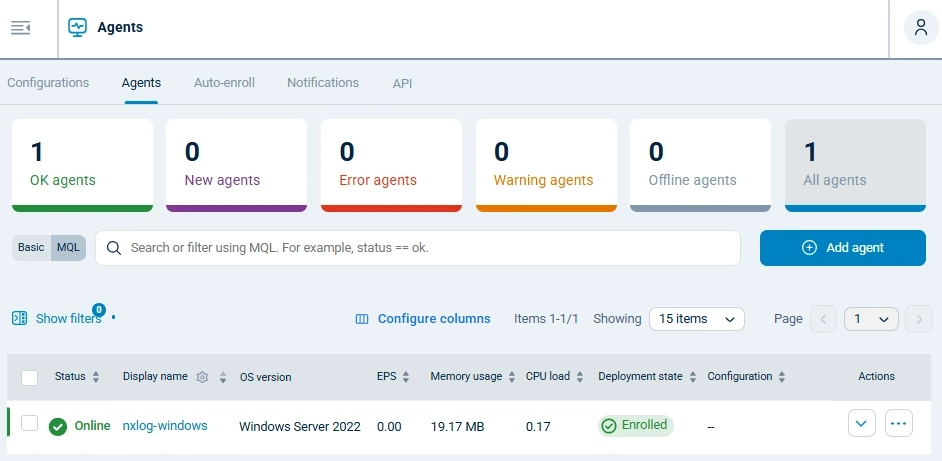Go to previous page arrow

click(823, 319)
